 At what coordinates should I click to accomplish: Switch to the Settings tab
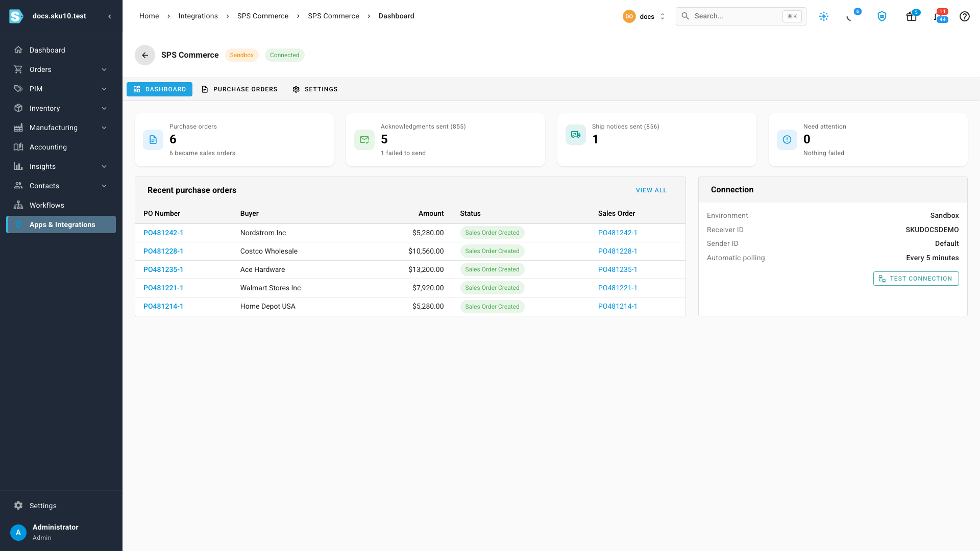315,89
